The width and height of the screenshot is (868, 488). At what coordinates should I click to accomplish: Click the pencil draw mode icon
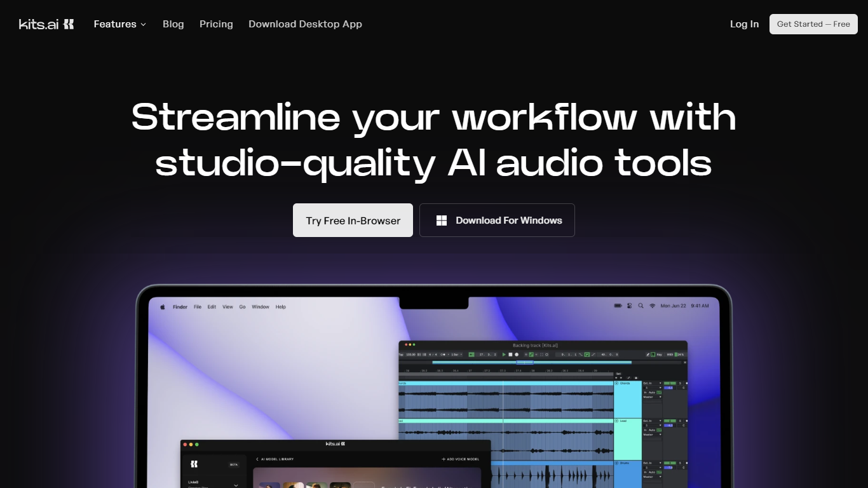[x=648, y=355]
